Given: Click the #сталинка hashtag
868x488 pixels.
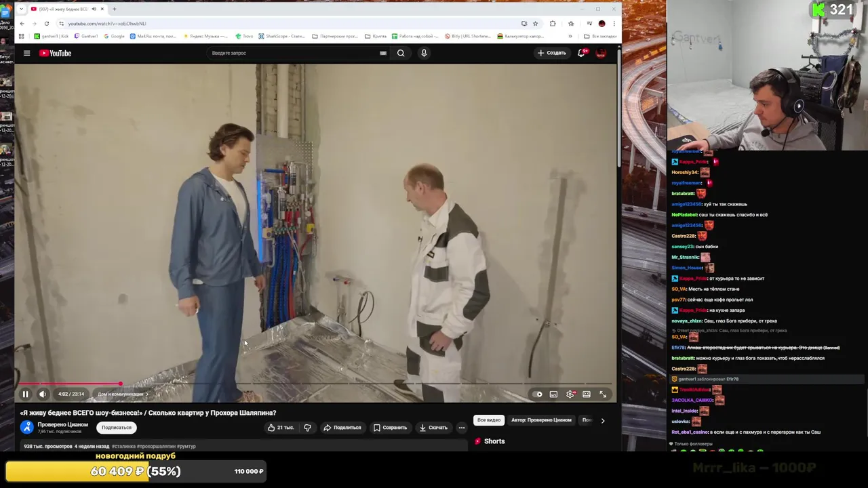Looking at the screenshot, I should [x=123, y=447].
